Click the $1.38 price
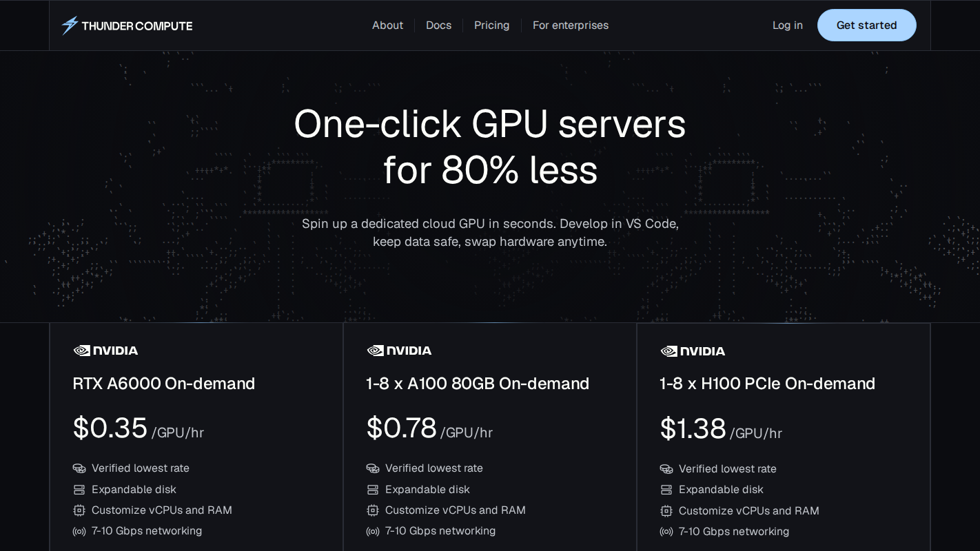 point(693,429)
